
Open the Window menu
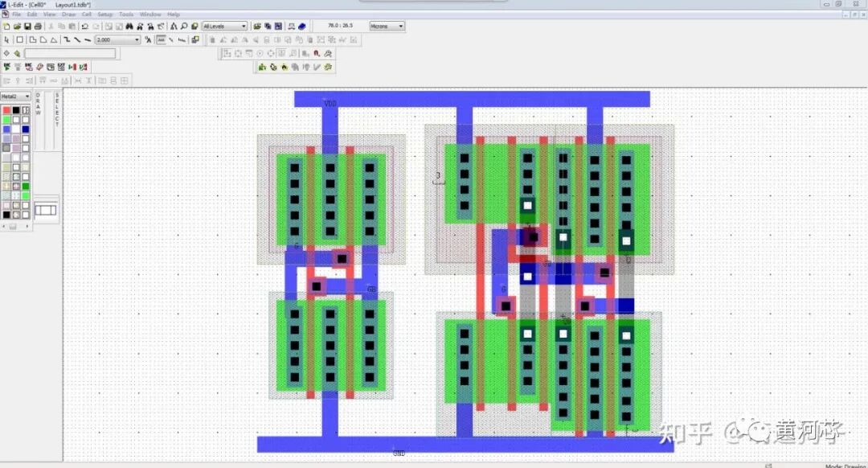[150, 14]
